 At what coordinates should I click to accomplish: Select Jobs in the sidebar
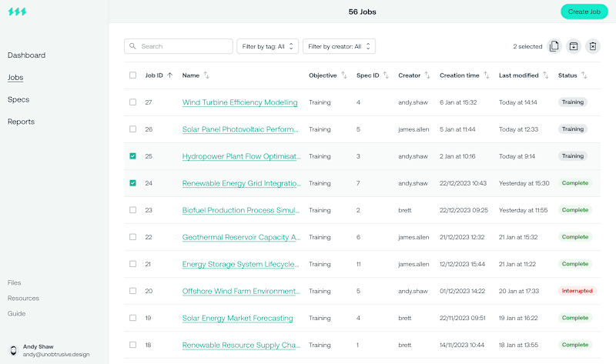tap(15, 78)
